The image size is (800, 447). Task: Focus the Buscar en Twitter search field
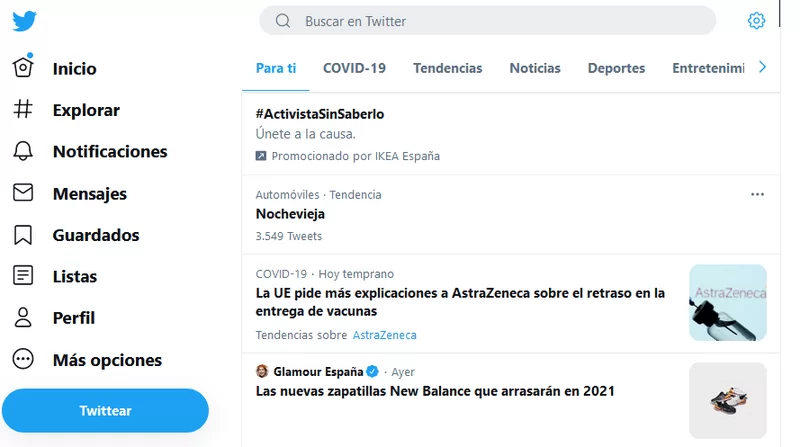coord(487,21)
